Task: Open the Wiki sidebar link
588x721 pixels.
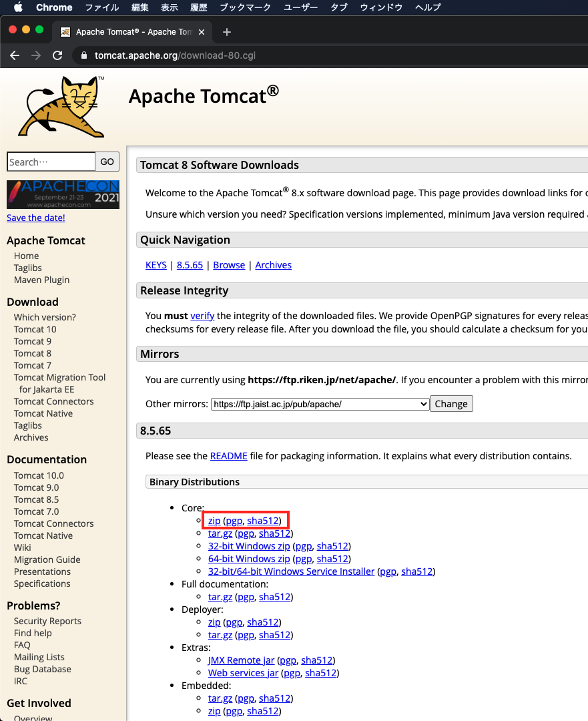Action: [22, 547]
